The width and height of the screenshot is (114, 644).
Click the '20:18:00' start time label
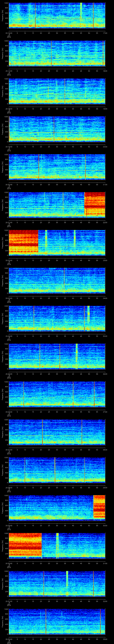click(9, 109)
